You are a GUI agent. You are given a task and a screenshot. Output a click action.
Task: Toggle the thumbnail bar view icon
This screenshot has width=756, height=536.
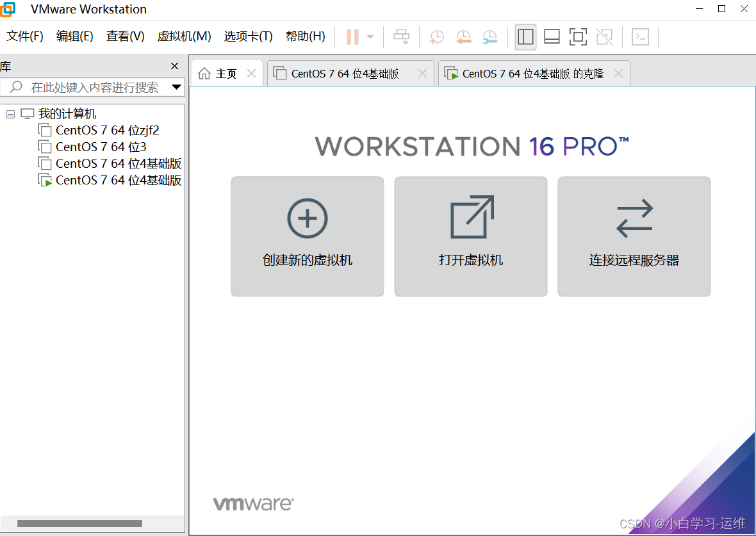click(552, 37)
